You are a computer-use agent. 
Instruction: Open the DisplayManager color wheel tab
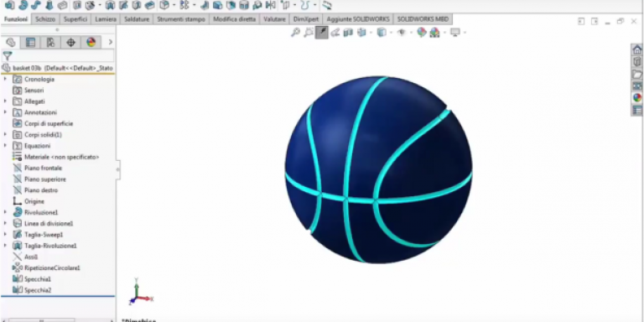click(91, 42)
